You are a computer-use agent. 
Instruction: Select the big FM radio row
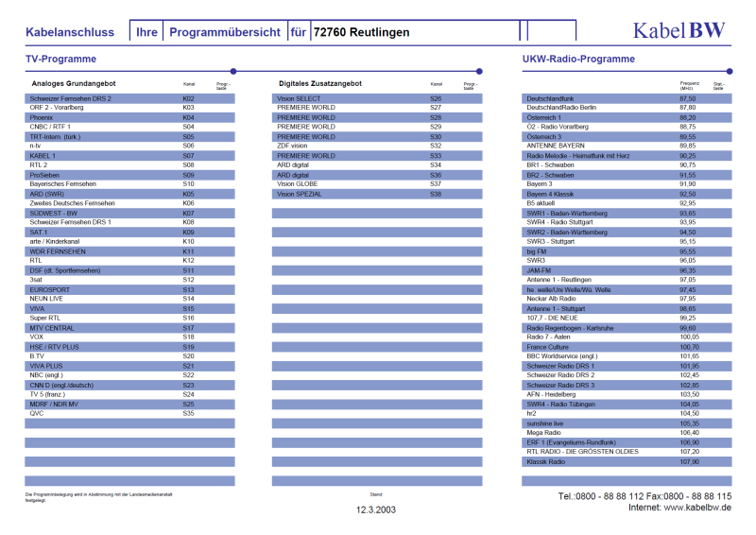(627, 251)
